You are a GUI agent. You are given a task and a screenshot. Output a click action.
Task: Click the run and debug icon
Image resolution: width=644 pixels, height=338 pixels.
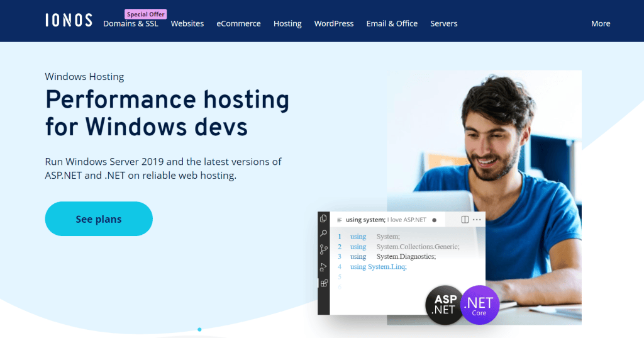pyautogui.click(x=324, y=268)
